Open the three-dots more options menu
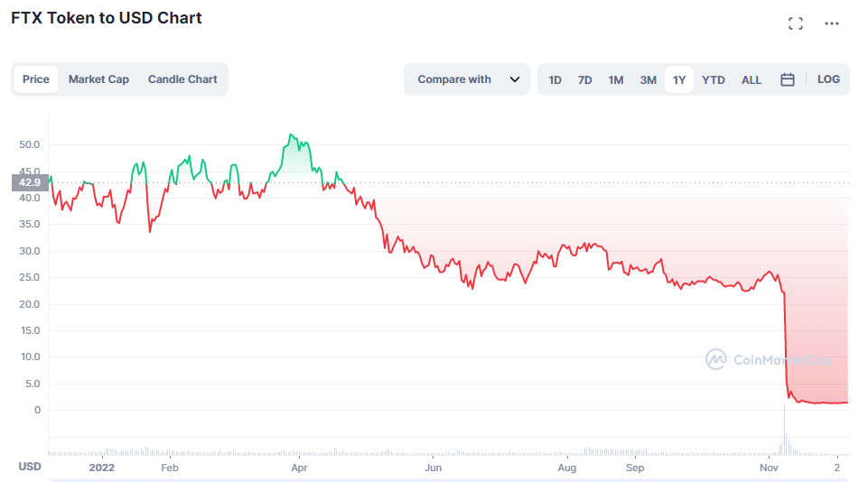 click(832, 23)
